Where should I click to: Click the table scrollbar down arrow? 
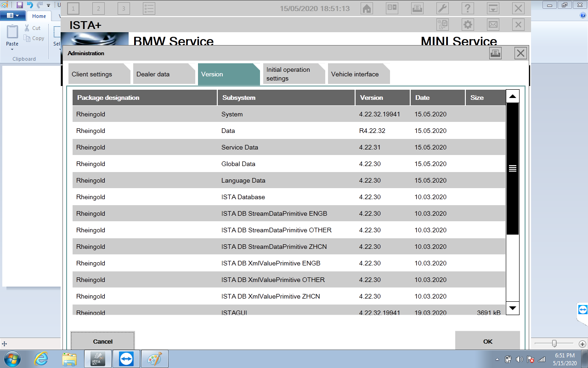513,308
